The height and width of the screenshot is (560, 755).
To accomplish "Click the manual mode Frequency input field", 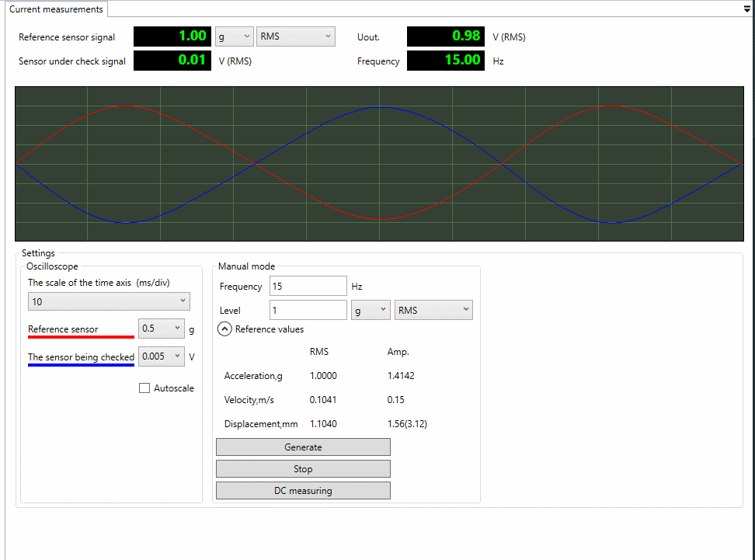I will coord(308,287).
